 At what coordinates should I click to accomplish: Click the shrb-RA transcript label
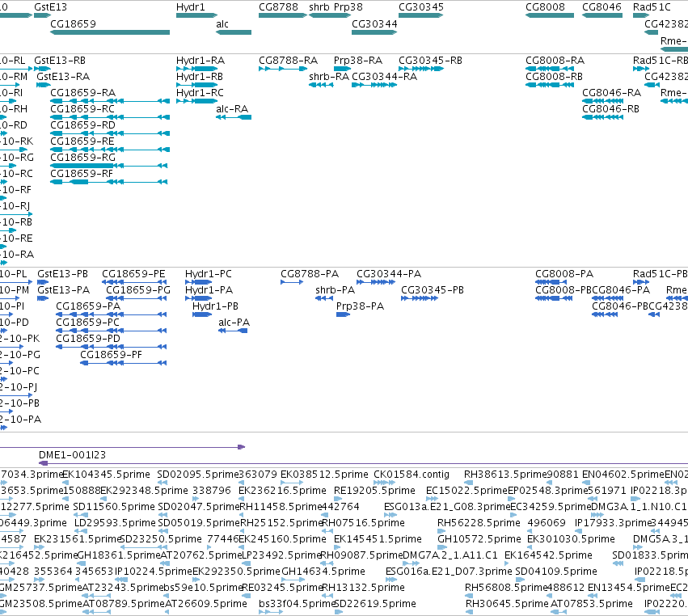(329, 76)
